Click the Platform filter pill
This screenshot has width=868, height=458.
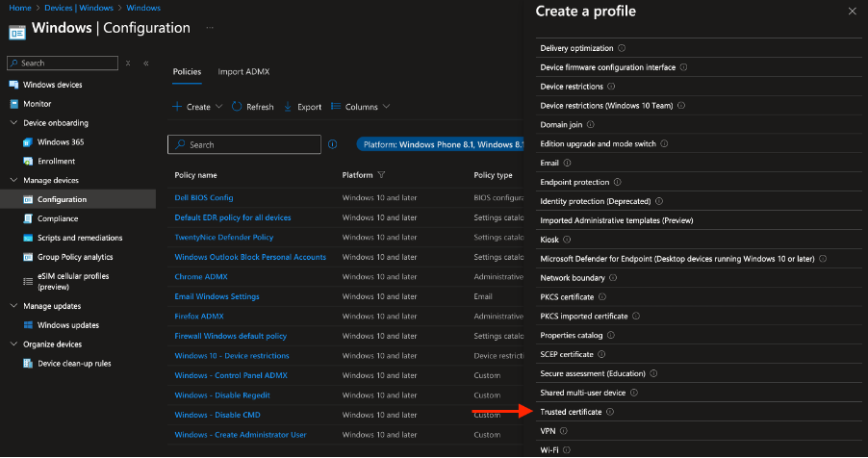[440, 144]
